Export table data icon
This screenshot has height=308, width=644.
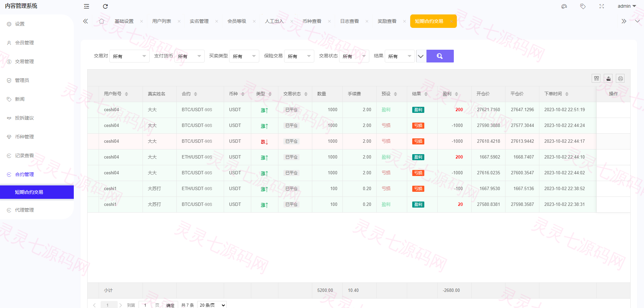click(x=608, y=78)
